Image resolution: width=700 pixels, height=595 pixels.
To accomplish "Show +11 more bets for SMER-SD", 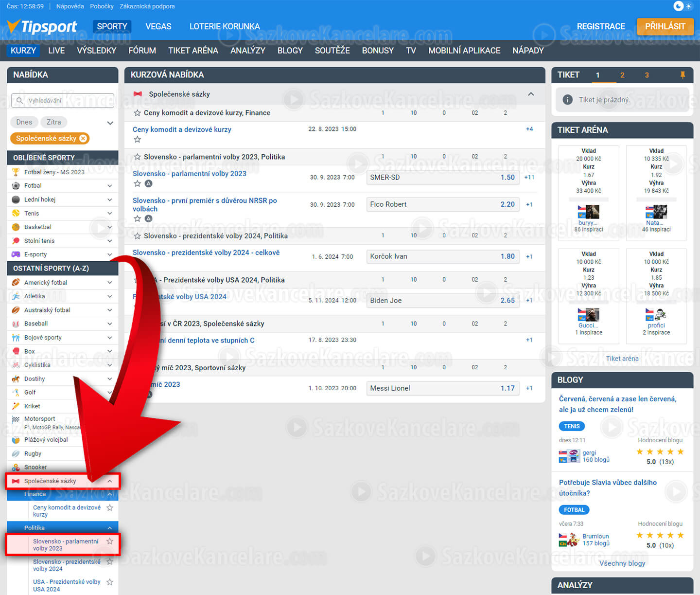I will 529,178.
